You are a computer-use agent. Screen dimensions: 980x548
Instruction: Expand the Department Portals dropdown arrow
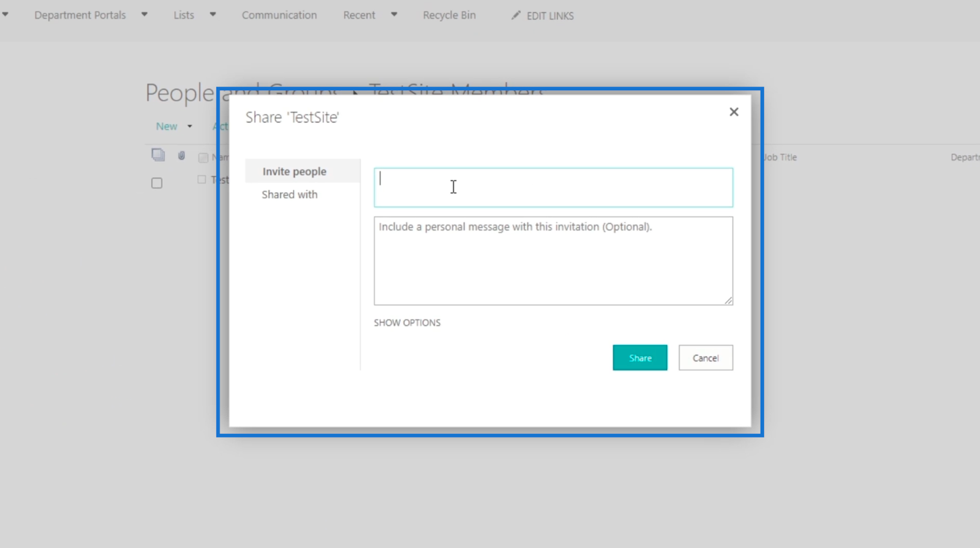coord(145,15)
